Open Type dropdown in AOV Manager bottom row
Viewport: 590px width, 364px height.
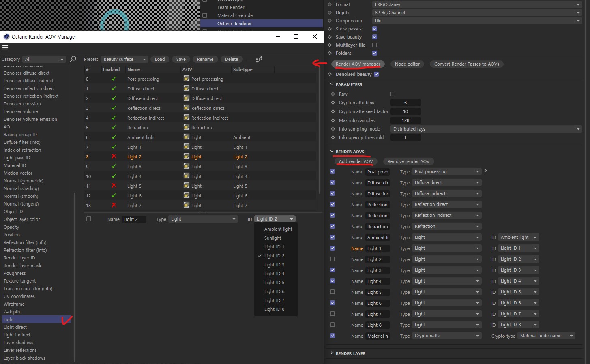click(203, 219)
